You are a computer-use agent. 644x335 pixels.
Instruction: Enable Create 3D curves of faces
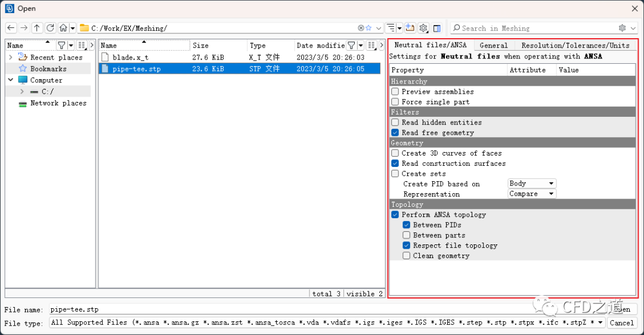point(395,153)
